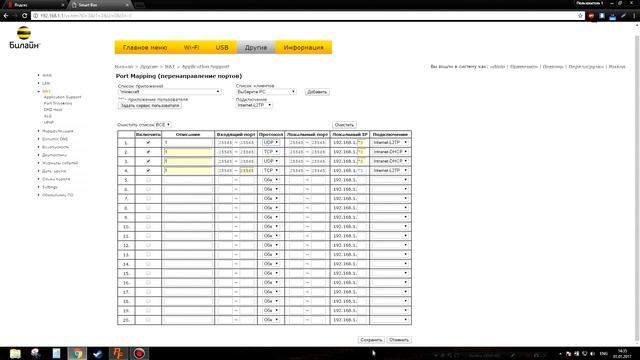Uncheck enable for rule 4
This screenshot has height=360, width=640.
click(x=148, y=171)
